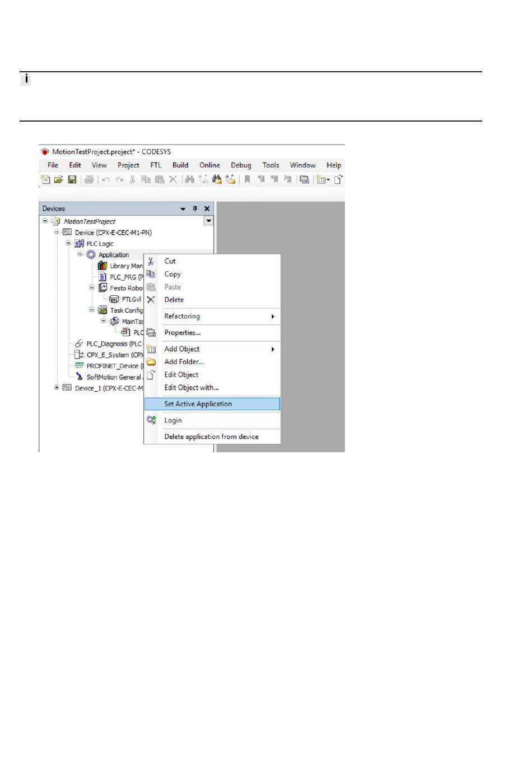Click the Undo arrow in the toolbar
The image size is (532, 770).
[x=106, y=180]
